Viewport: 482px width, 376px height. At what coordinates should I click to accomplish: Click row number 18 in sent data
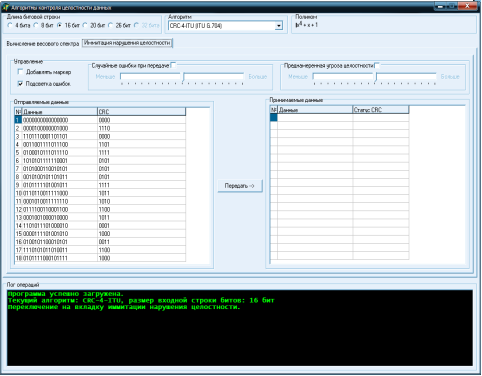pyautogui.click(x=18, y=258)
